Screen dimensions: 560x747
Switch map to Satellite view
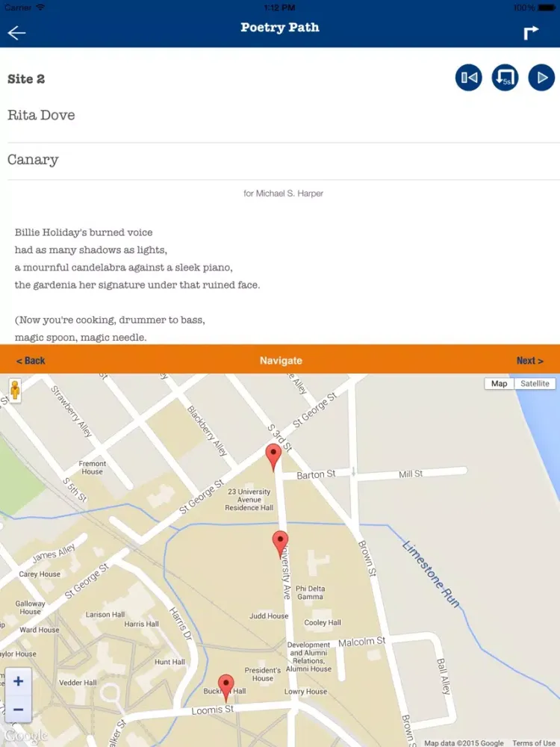(x=535, y=383)
